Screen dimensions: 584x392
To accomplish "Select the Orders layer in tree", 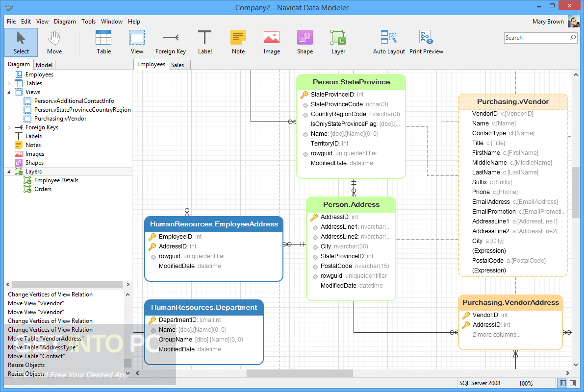I will tap(43, 189).
